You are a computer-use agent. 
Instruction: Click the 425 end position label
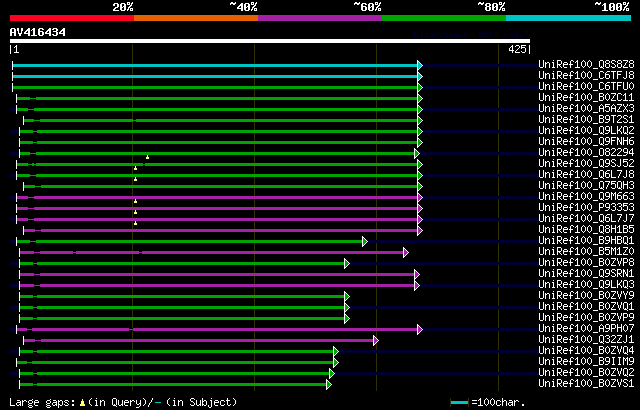coord(518,49)
